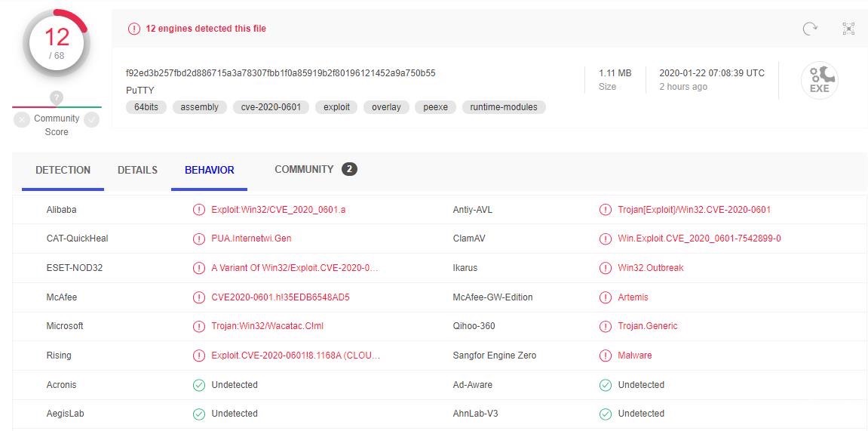Click the 64bits tag
Image resolution: width=868 pixels, height=431 pixels.
[x=146, y=107]
